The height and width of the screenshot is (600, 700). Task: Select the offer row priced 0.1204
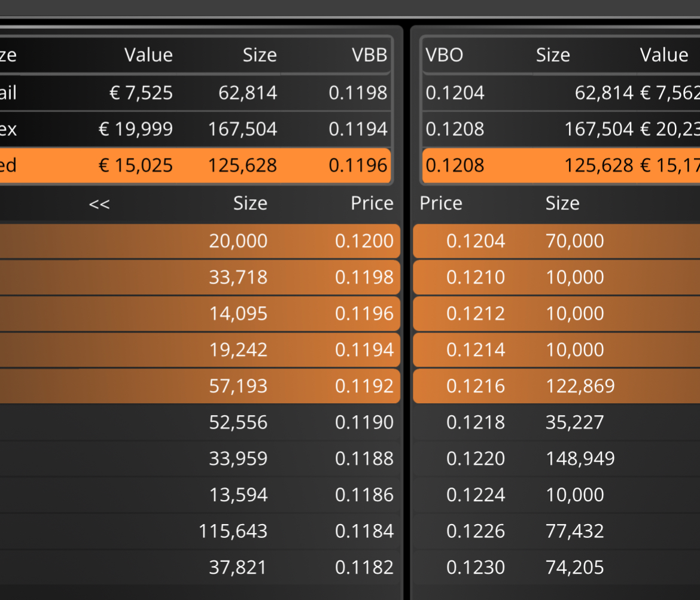[x=556, y=241]
